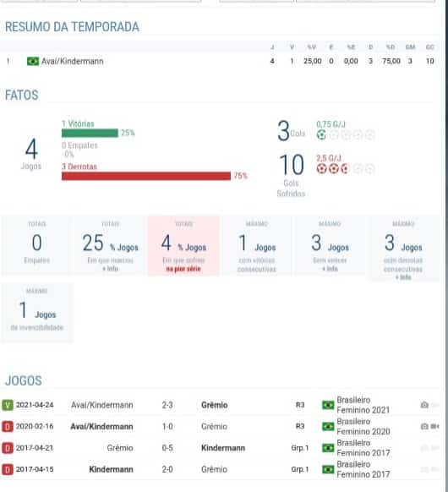The image size is (448, 492).
Task: Click the 75,00 defeat percentage in summary row
Action: [x=391, y=61]
